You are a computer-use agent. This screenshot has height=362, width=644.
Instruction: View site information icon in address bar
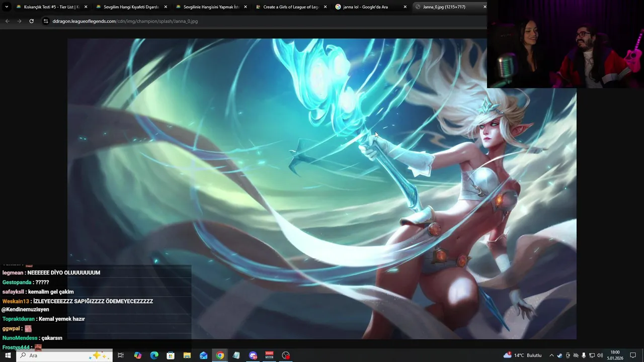[46, 21]
